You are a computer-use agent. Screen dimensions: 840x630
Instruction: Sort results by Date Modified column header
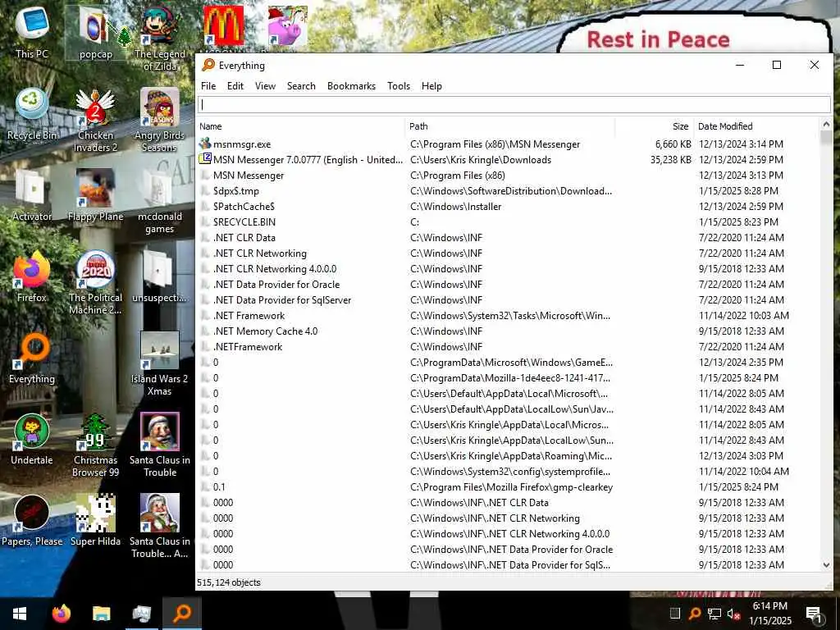point(757,126)
